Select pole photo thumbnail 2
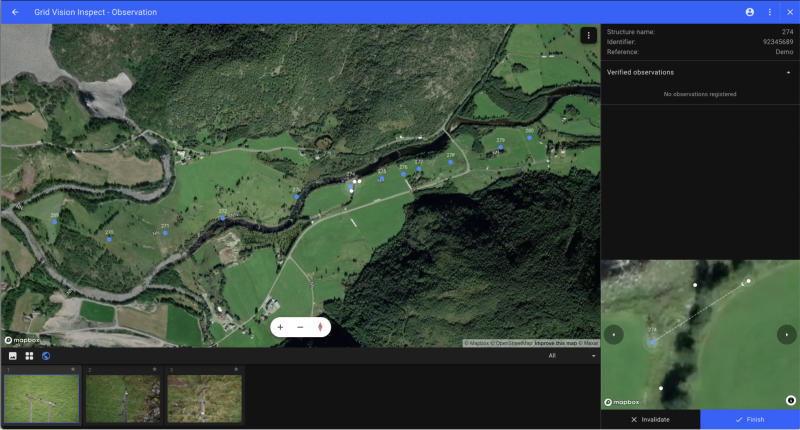The width and height of the screenshot is (800, 430). pos(123,398)
